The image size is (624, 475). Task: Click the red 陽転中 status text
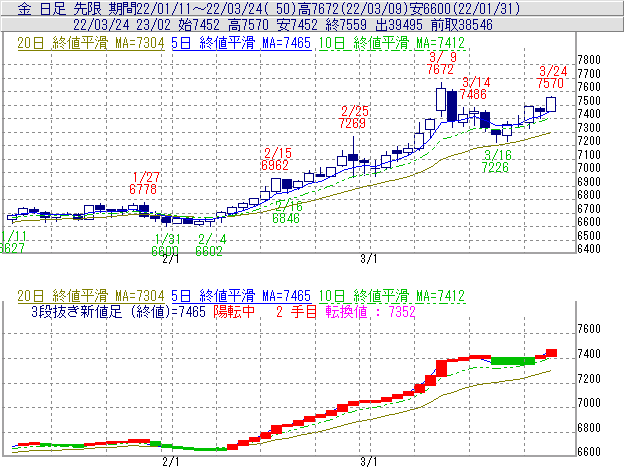pyautogui.click(x=234, y=311)
